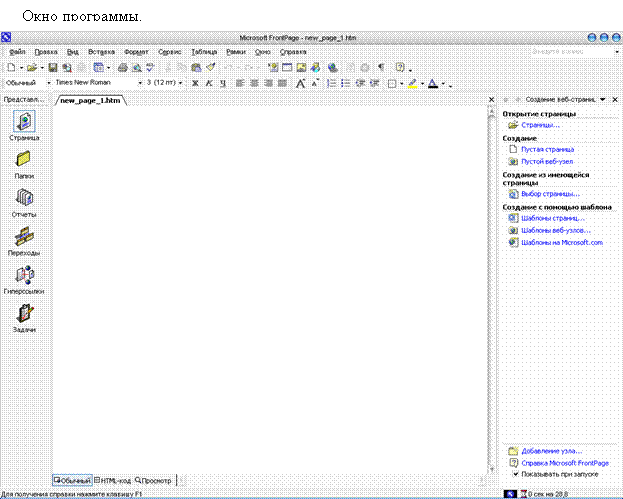This screenshot has height=499, width=623.
Task: Open the Гиперссылки view
Action: click(24, 277)
